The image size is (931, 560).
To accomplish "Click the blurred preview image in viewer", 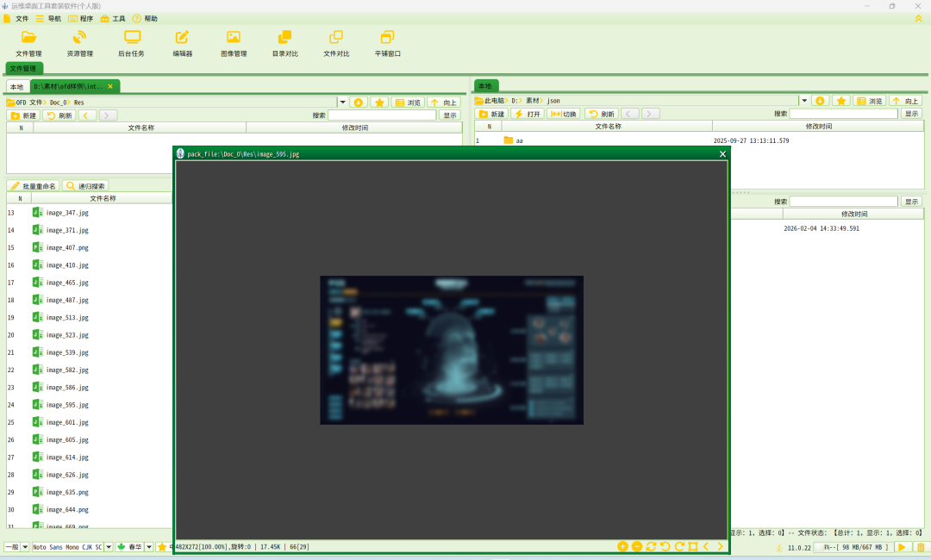I will [x=451, y=350].
